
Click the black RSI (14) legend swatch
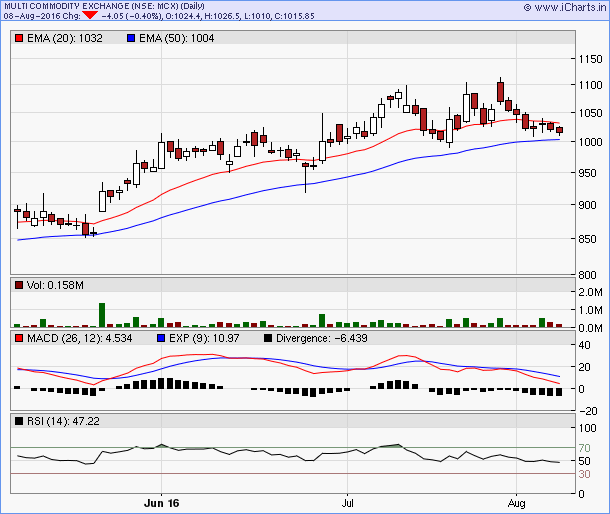pos(19,421)
